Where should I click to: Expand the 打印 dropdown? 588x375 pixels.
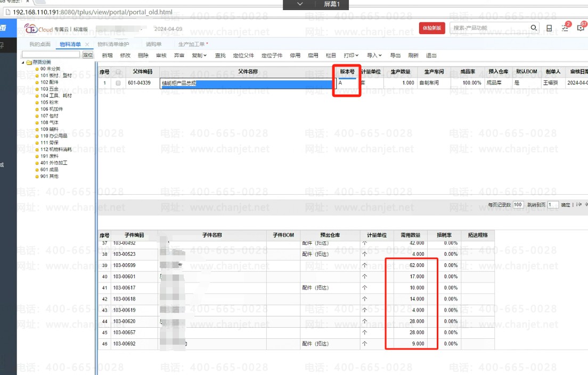pos(351,55)
